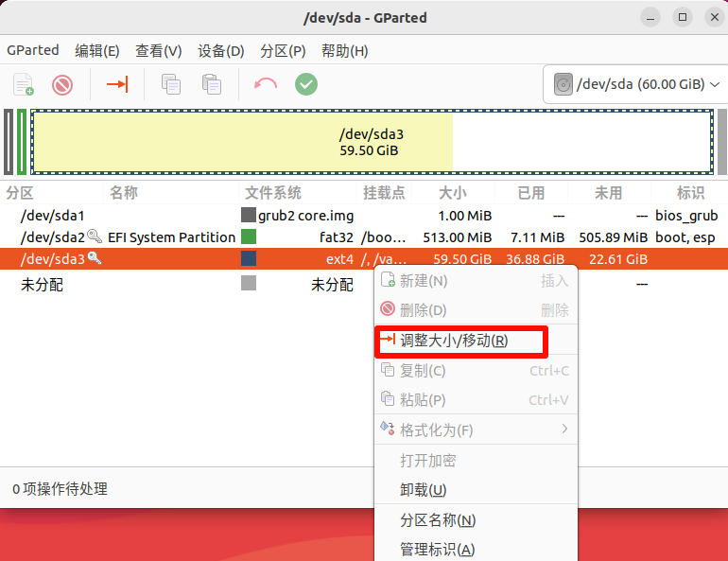Click the Delete partition toolbar icon
The height and width of the screenshot is (561, 728).
click(x=62, y=85)
